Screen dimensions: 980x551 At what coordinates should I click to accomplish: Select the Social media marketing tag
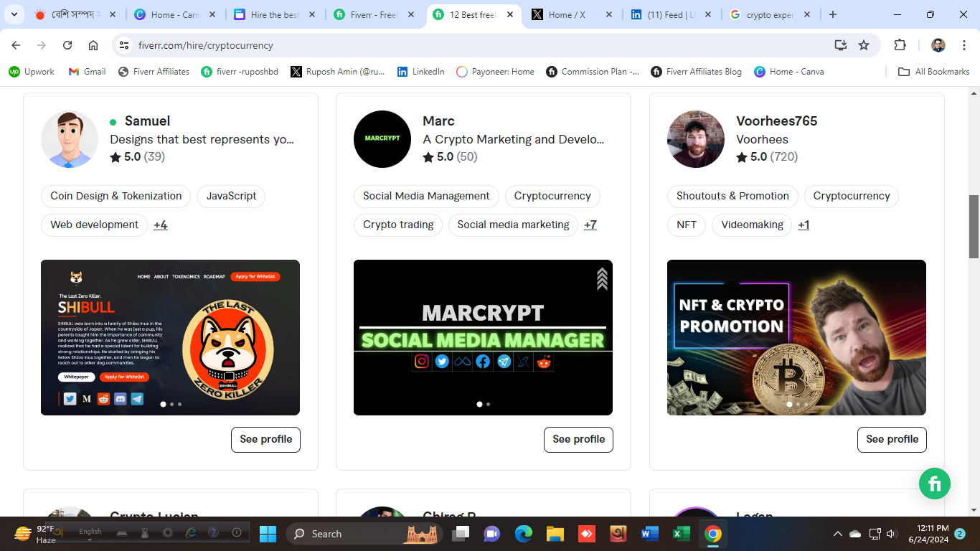(513, 225)
